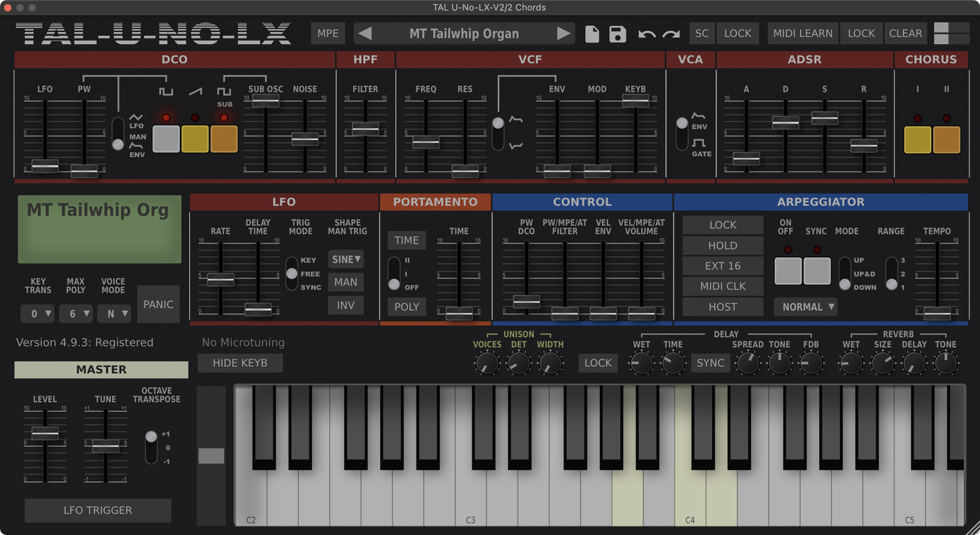Screen dimensions: 980x535
Task: Click the VCF FREQ slider handle
Action: (426, 141)
